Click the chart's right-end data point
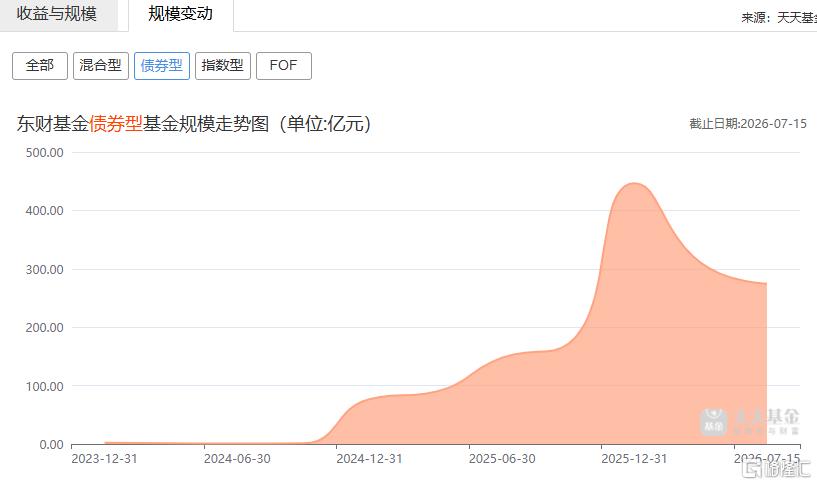 coord(766,283)
